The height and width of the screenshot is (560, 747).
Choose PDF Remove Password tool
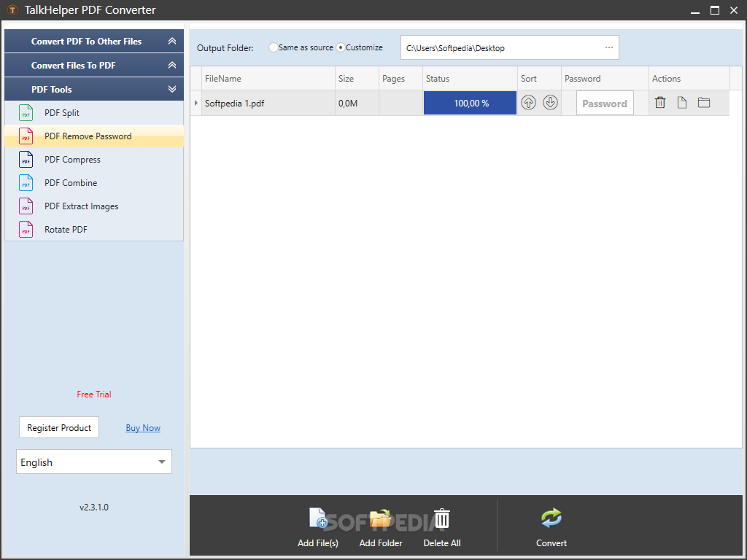coord(94,136)
